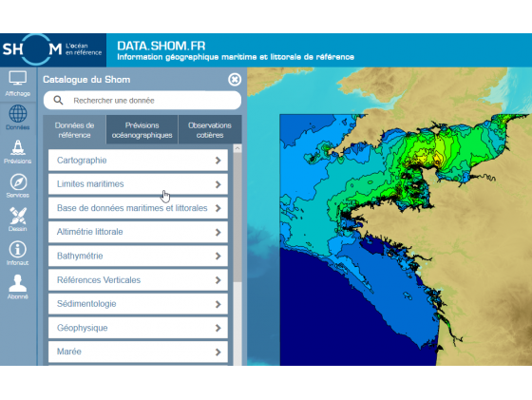This screenshot has width=532, height=400.
Task: Open the Altimétrie littorale category
Action: 138,232
